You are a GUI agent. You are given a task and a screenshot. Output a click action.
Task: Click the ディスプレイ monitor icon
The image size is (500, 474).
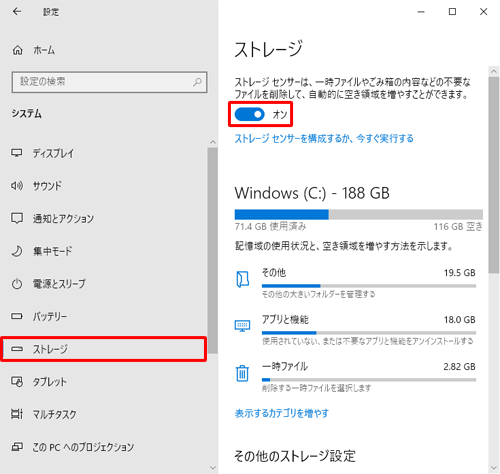pos(17,153)
